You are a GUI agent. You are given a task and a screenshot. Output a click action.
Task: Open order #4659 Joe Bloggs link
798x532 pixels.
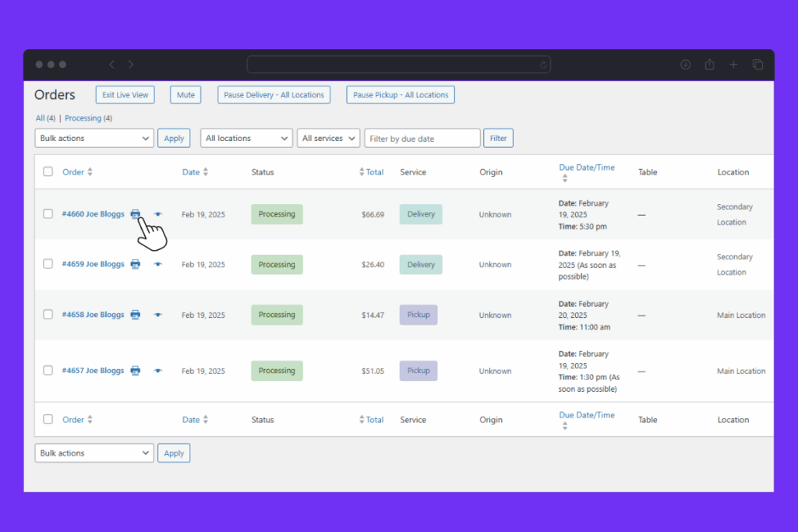(93, 265)
